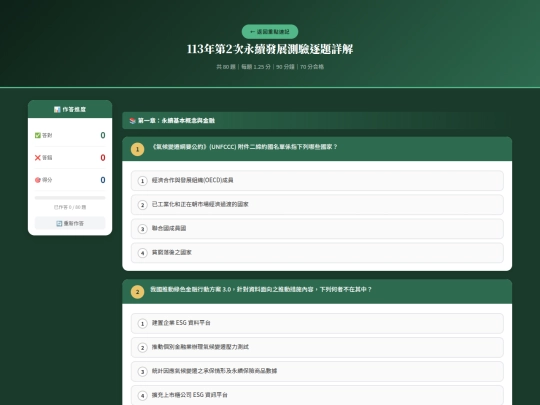
Task: Click the page title 113年第2次永續發展測驗逐題詳解
Action: [270, 49]
